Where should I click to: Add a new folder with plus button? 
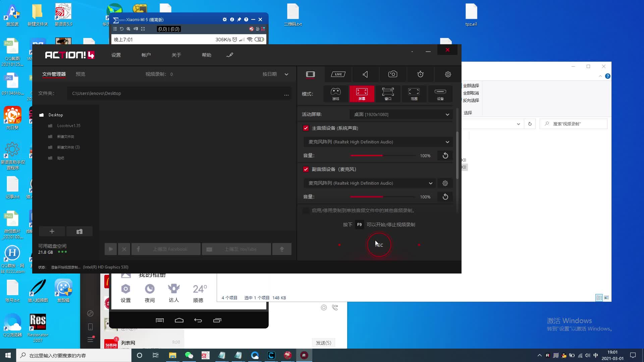click(x=52, y=231)
